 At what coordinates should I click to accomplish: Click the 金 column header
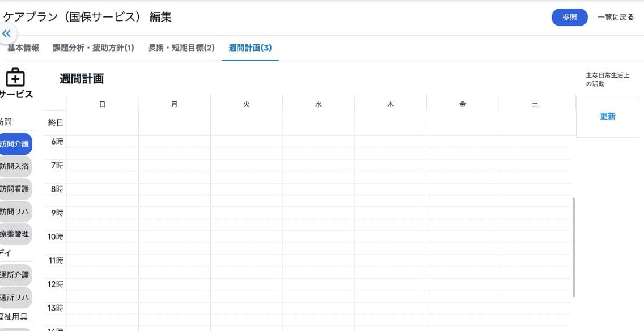click(463, 105)
